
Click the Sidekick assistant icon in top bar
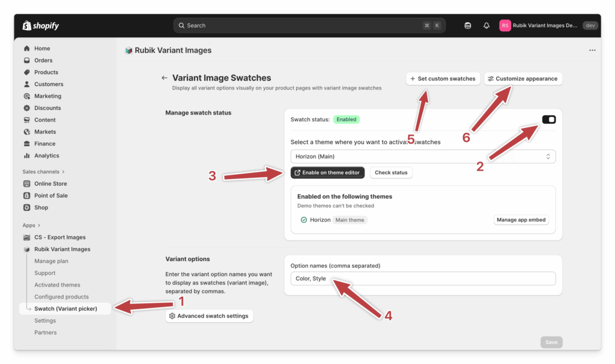[467, 25]
